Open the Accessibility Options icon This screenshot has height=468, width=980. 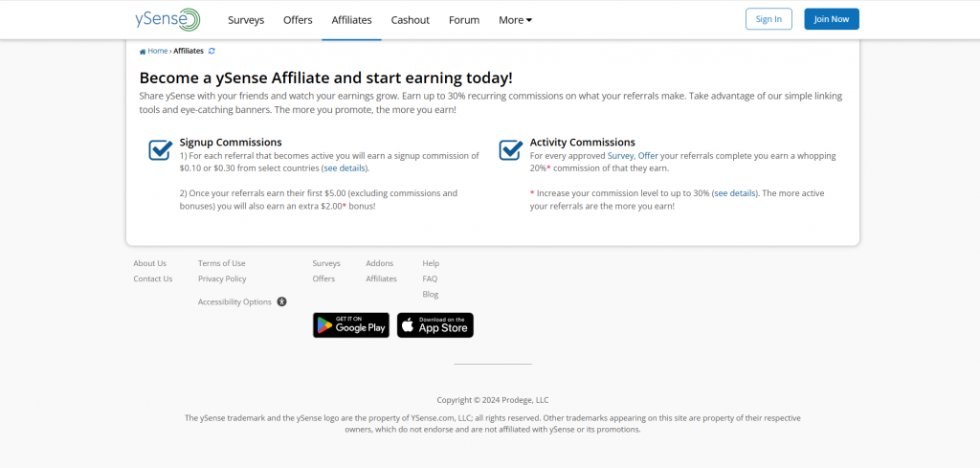[282, 301]
